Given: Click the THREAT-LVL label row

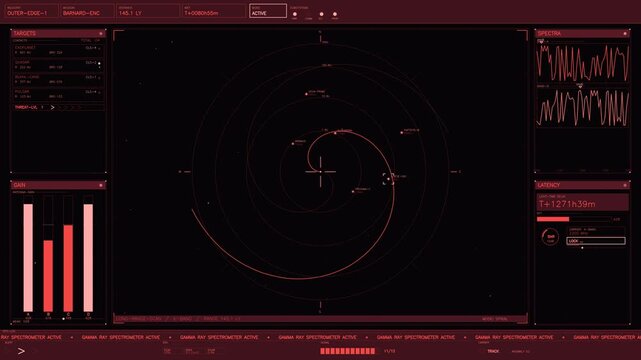Looking at the screenshot, I should 58,107.
